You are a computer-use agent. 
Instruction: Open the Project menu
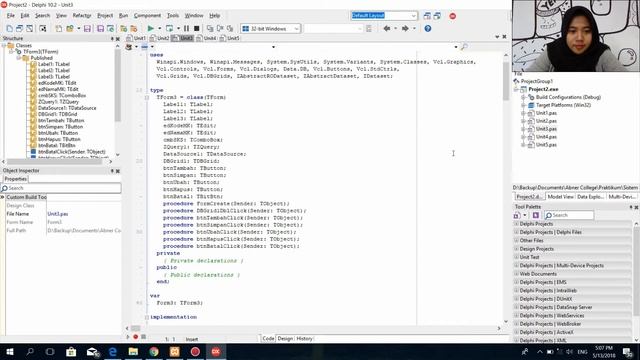tap(105, 16)
